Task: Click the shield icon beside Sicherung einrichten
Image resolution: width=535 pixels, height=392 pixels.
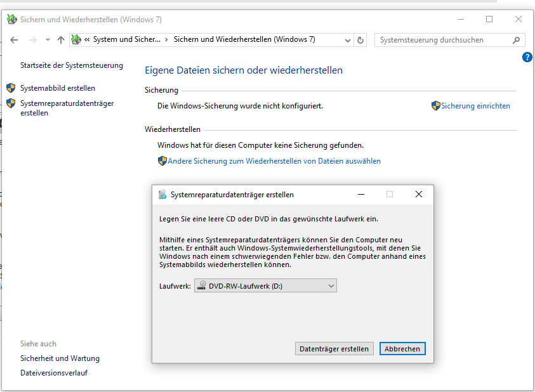Action: click(x=435, y=106)
